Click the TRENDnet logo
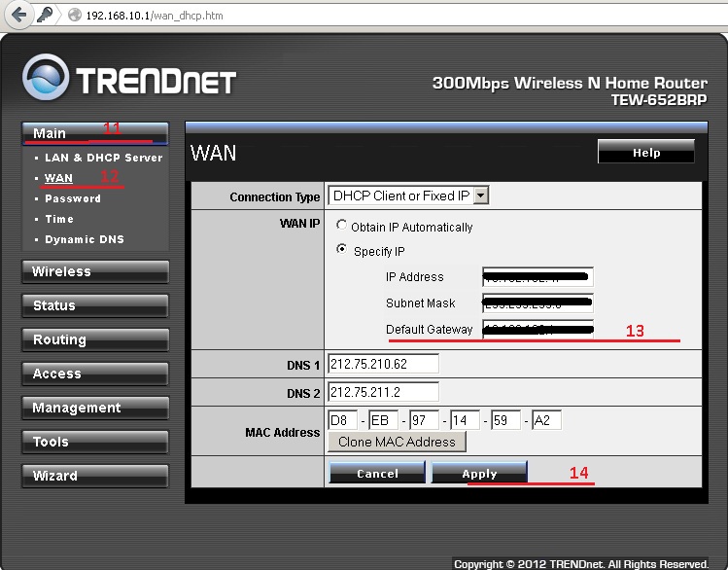Viewport: 728px width, 570px height. coord(129,78)
